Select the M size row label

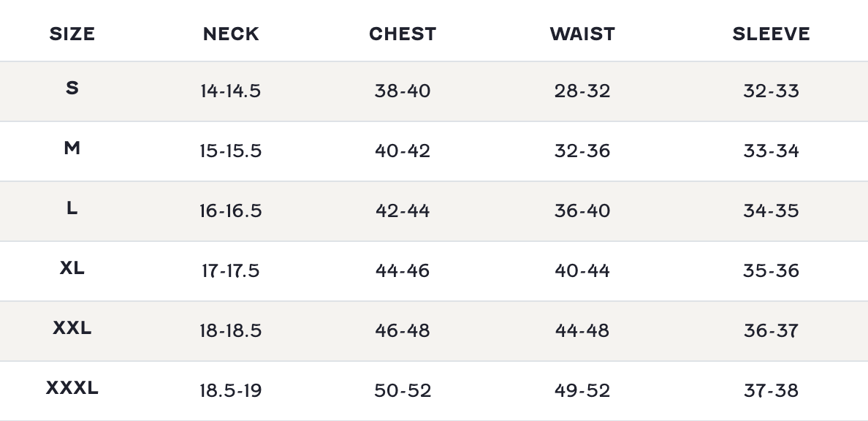click(72, 148)
